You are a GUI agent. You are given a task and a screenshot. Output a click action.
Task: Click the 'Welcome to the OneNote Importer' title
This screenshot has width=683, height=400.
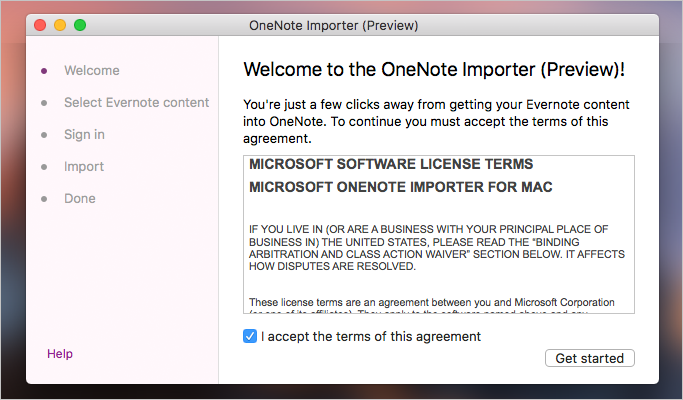(434, 70)
